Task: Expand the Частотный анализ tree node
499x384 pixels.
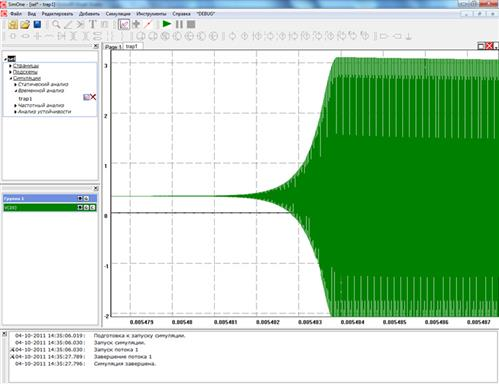Action: (x=15, y=106)
